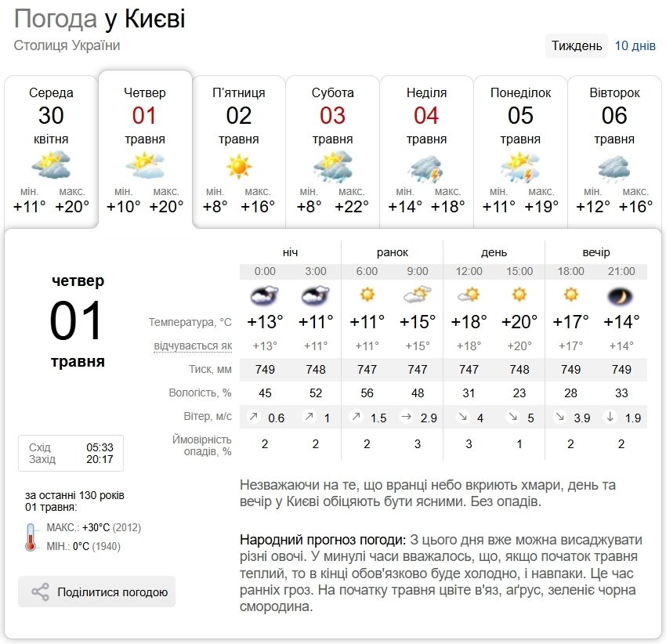Click the partly cloudy icon at 9:00

click(x=417, y=295)
